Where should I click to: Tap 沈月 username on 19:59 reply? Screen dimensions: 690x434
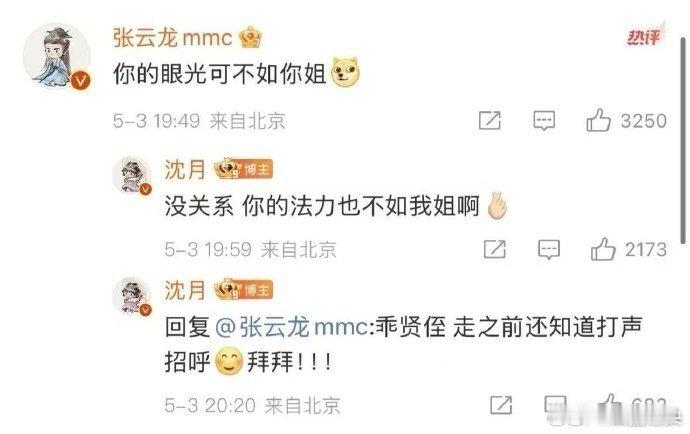(x=185, y=169)
